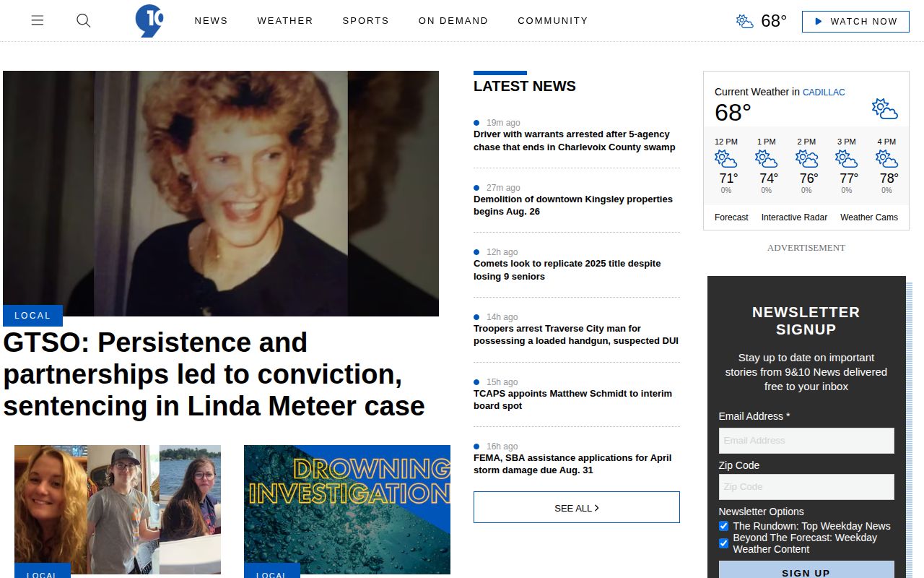The width and height of the screenshot is (924, 578).
Task: Read the FEMA, SBA assistance story
Action: [x=572, y=464]
